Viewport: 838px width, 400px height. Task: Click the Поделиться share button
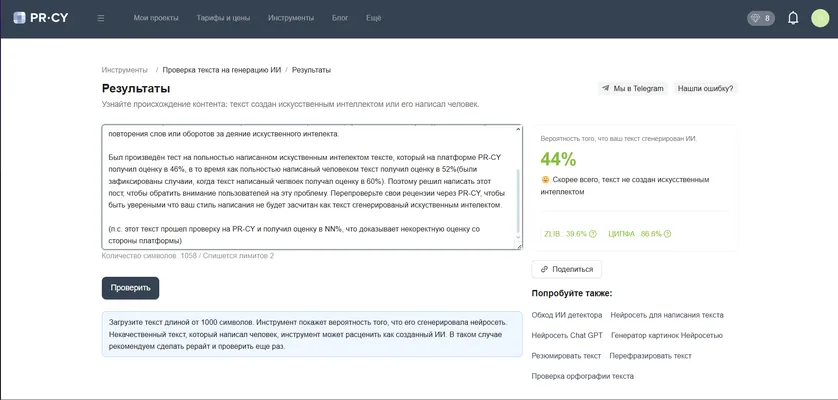(567, 270)
